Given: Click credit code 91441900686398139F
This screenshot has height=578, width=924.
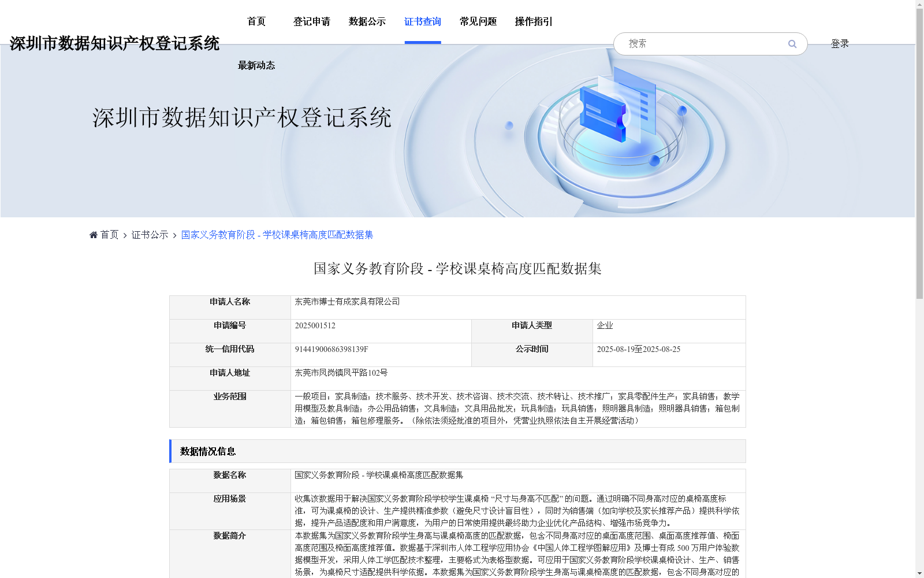Looking at the screenshot, I should click(x=331, y=349).
